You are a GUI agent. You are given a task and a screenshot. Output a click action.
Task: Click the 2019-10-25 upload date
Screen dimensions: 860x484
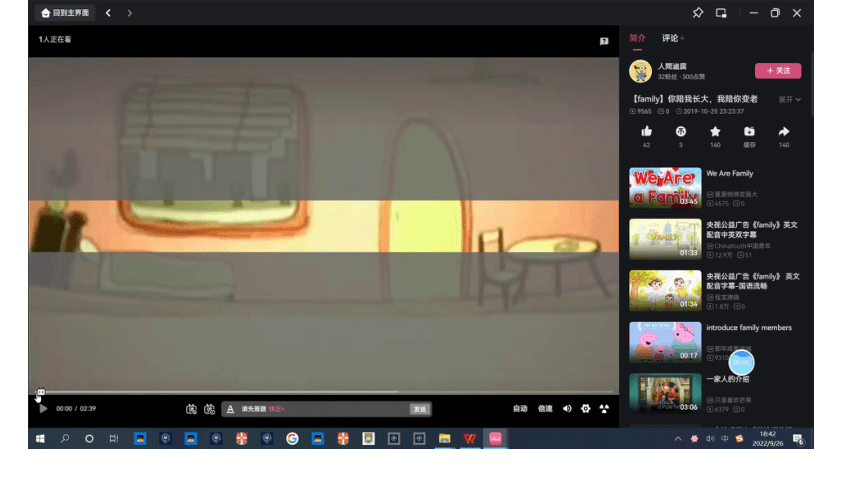710,111
